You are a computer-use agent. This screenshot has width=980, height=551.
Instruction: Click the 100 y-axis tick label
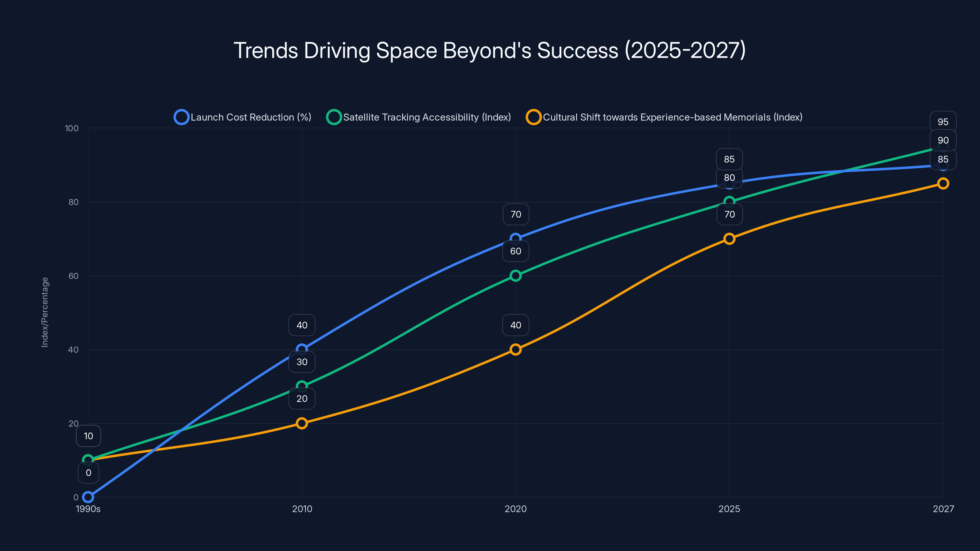pyautogui.click(x=72, y=128)
